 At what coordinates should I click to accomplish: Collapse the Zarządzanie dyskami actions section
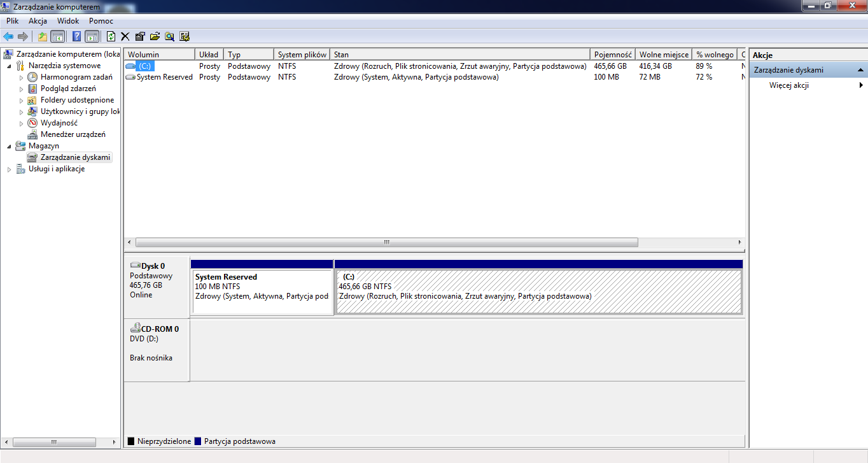point(860,70)
